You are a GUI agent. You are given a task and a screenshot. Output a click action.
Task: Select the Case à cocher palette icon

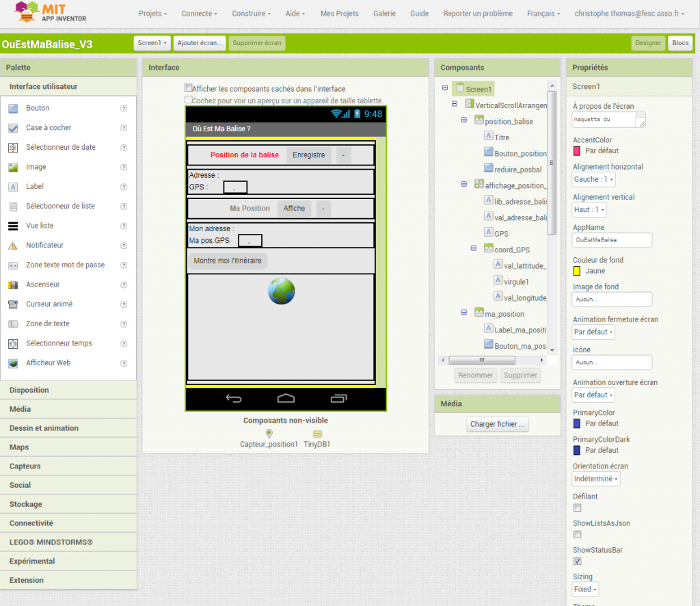coord(14,128)
